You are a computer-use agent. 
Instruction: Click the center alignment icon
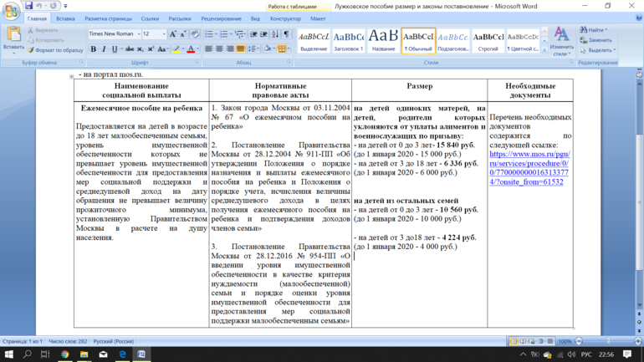tap(219, 48)
